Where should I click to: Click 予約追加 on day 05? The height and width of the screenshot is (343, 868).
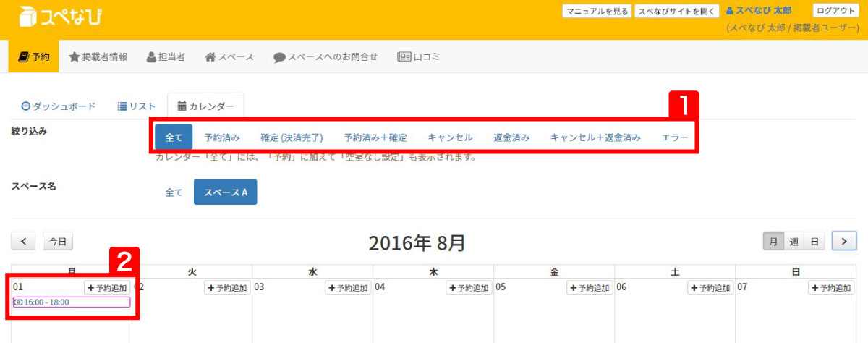click(590, 288)
